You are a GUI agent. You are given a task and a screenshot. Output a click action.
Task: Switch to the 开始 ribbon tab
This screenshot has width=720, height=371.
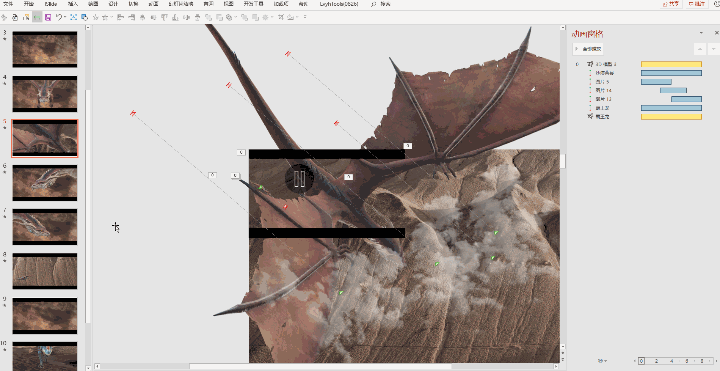(x=29, y=4)
